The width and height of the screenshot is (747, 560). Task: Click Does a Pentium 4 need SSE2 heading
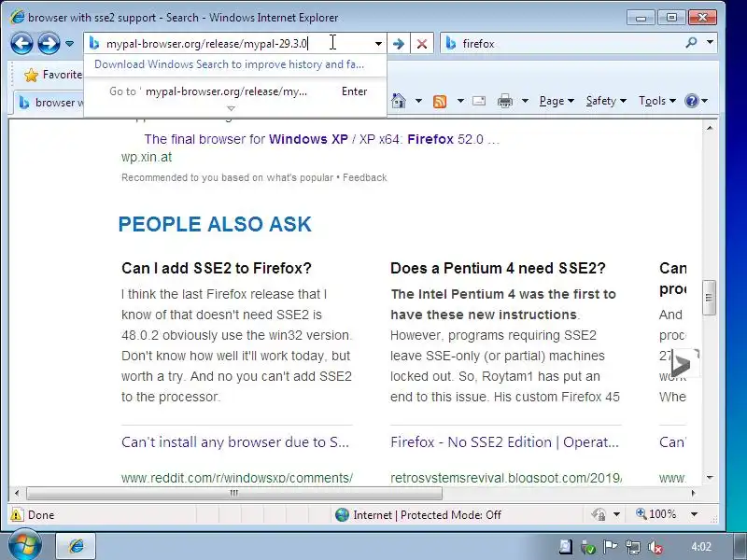click(498, 268)
